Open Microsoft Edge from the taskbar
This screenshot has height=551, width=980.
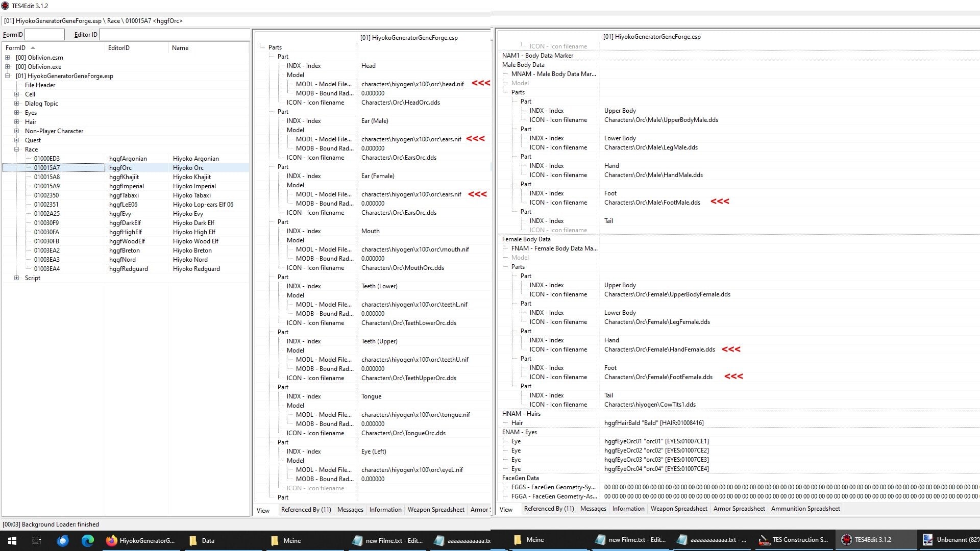(x=88, y=541)
